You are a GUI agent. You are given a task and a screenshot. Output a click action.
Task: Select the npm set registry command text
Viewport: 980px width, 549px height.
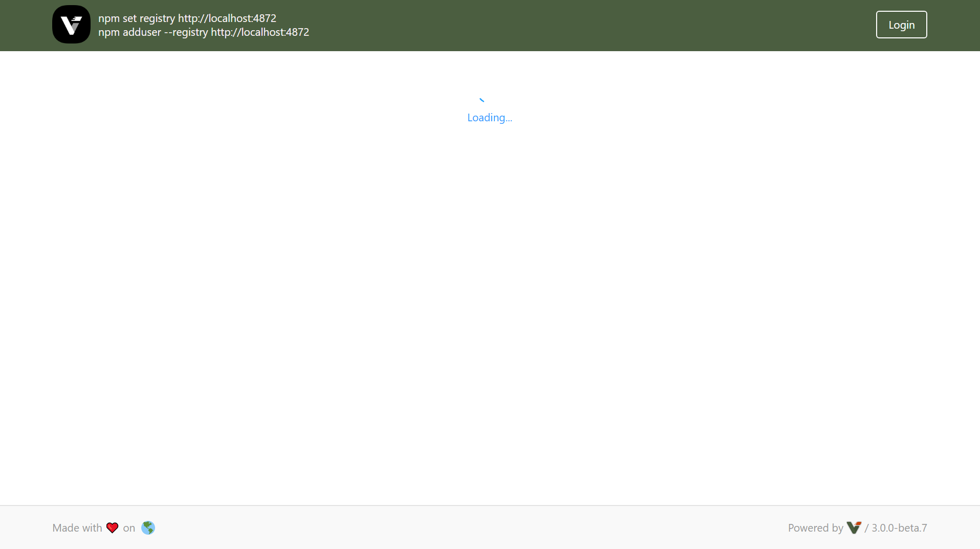(x=187, y=18)
